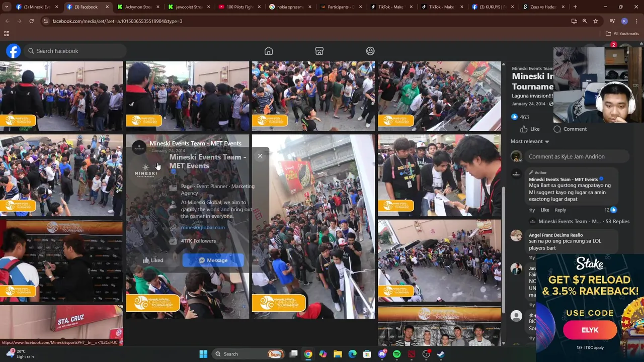Screen dimensions: 644x362
Task: Bookmark this page with star icon
Action: [x=596, y=21]
